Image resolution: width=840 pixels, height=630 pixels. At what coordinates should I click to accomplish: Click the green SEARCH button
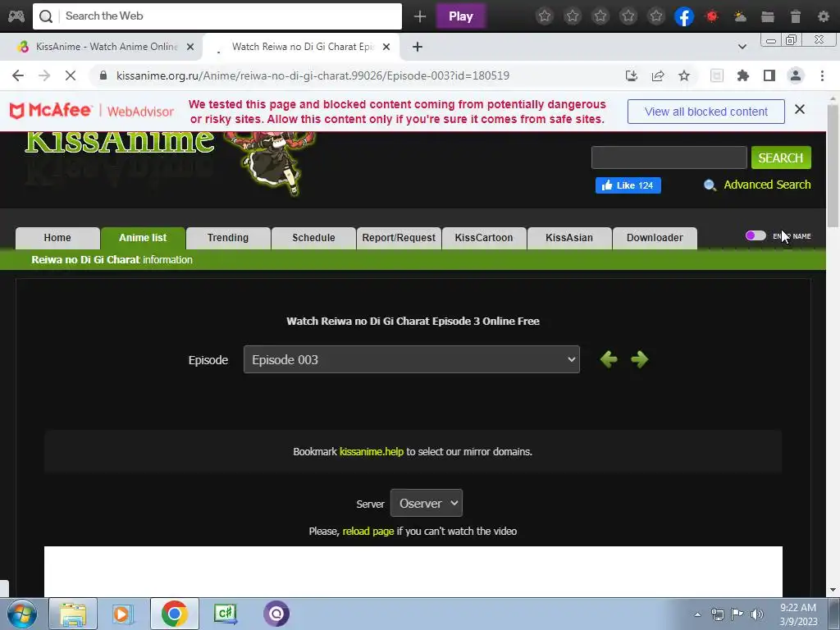click(x=781, y=157)
